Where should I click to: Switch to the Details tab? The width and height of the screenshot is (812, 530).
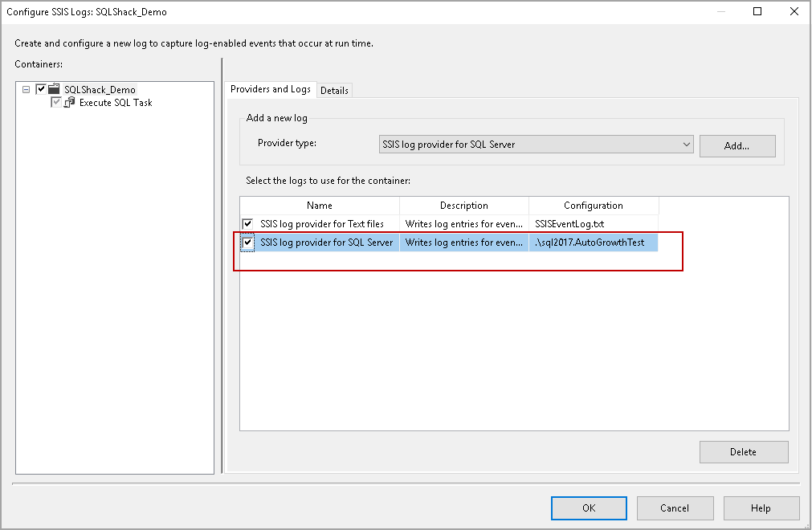(334, 90)
